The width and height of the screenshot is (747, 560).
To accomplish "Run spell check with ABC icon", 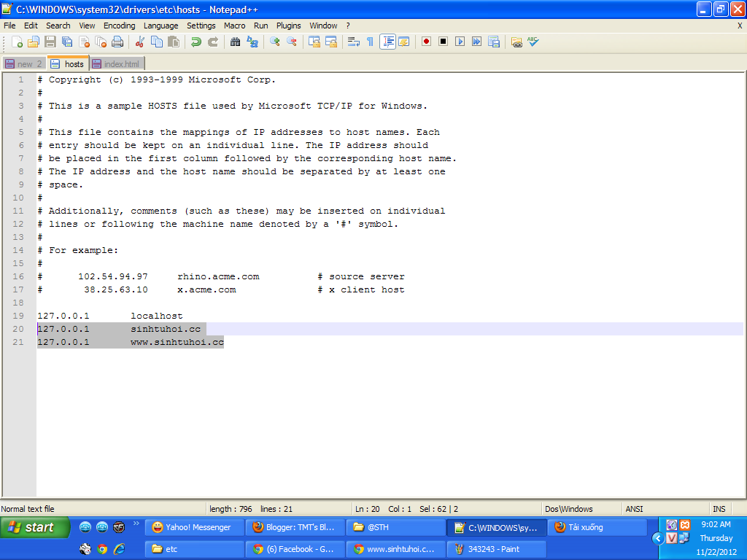I will [x=533, y=42].
